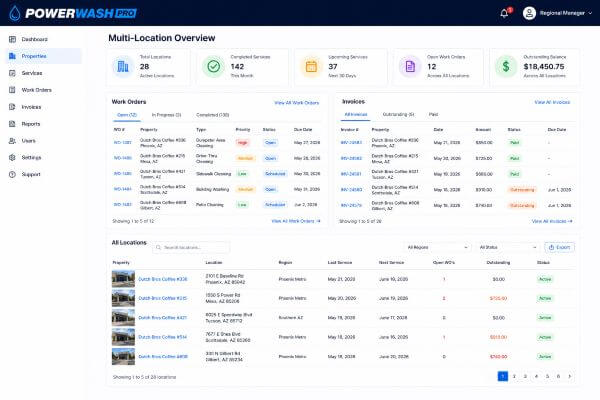Go to page 6 of locations
Image resolution: width=600 pixels, height=400 pixels.
(x=558, y=376)
